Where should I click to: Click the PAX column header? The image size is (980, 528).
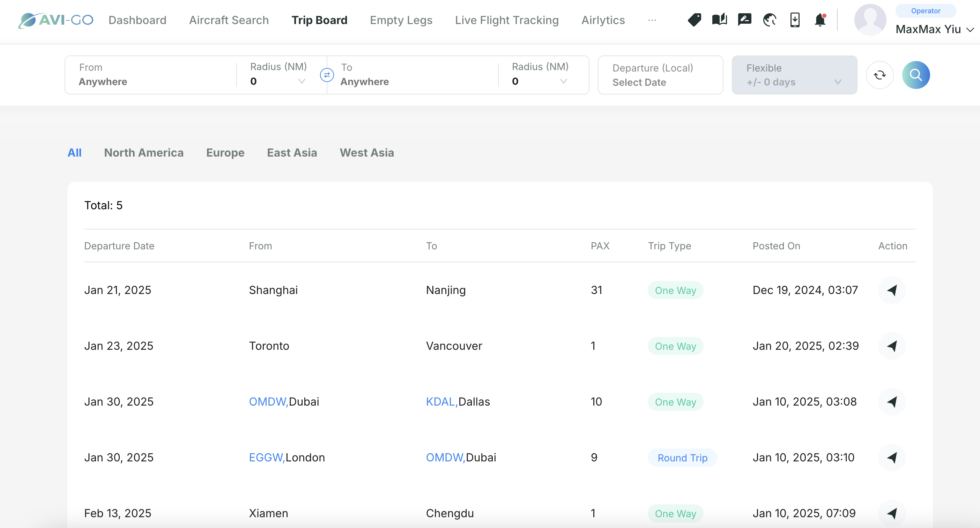tap(600, 246)
